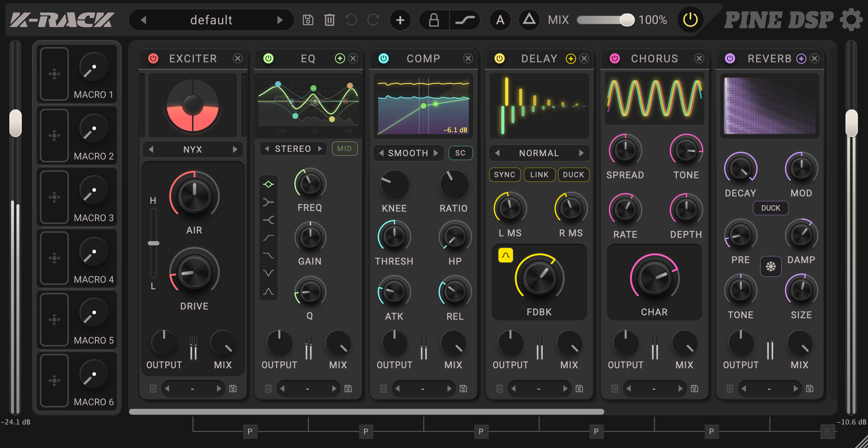Switch to the previous exciter mode before NYX
868x448 pixels.
(x=151, y=149)
